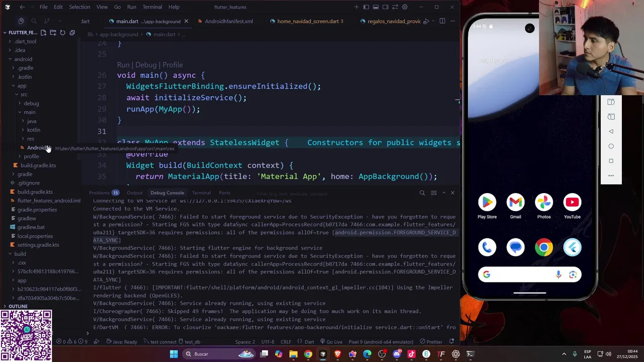
Task: Open gradle.properties file
Action: tap(37, 210)
